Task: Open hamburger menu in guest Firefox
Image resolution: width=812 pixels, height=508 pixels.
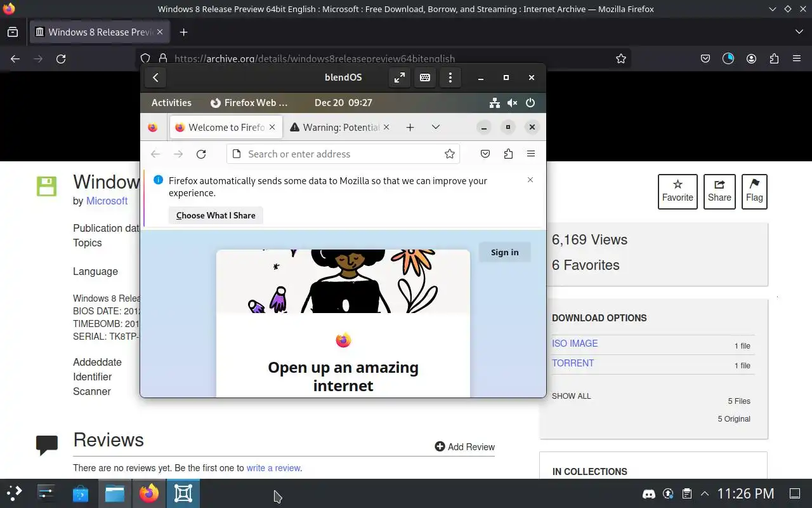Action: coord(531,154)
